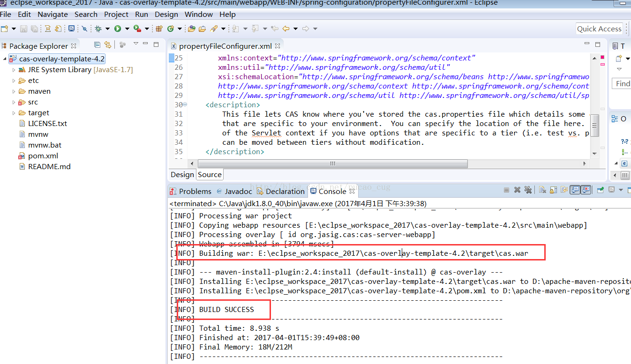631x364 pixels.
Task: Select the Source editor tab
Action: (x=210, y=174)
